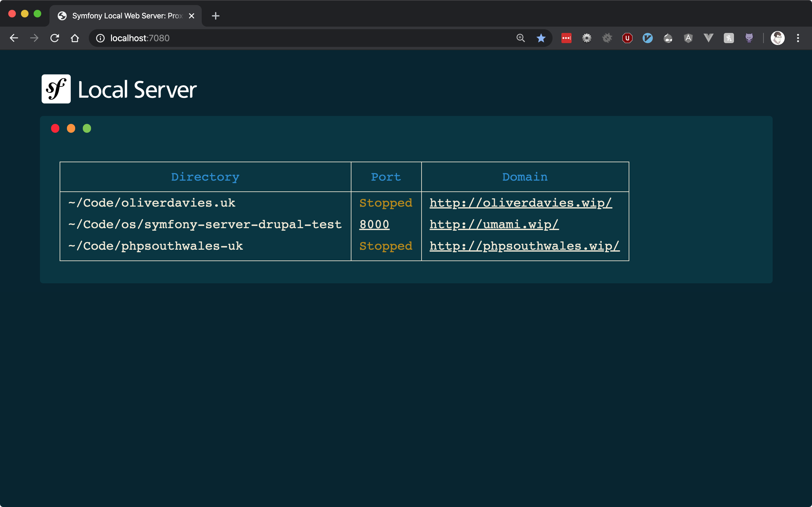Bookmark this page with the star
812x507 pixels.
coord(541,38)
